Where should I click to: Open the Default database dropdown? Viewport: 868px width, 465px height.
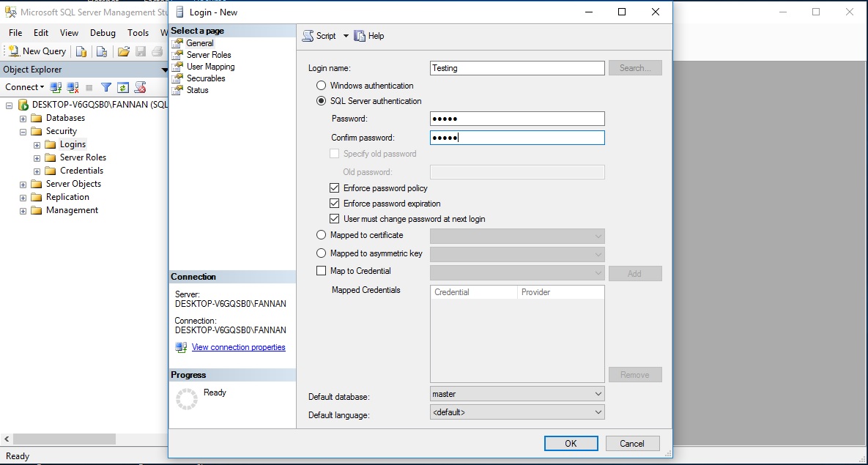pos(517,394)
